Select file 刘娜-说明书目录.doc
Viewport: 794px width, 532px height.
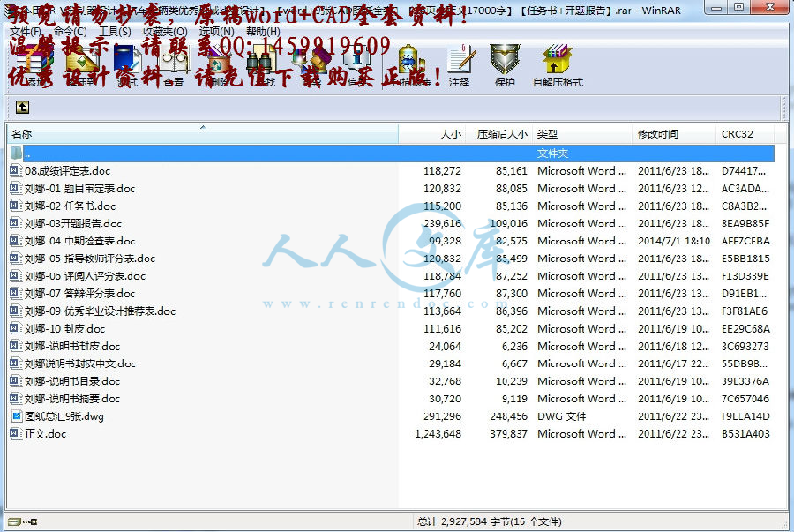pyautogui.click(x=391, y=381)
